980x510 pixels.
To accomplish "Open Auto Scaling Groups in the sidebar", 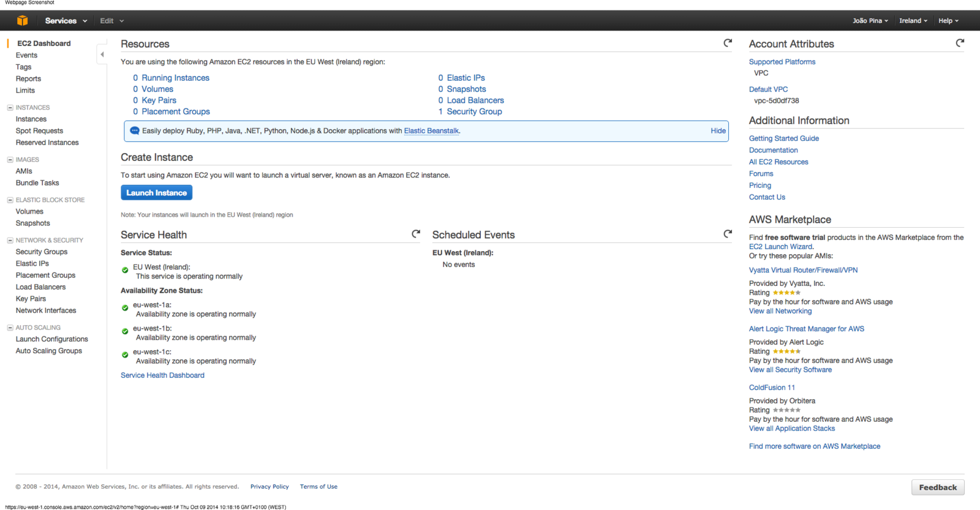I will (x=49, y=351).
